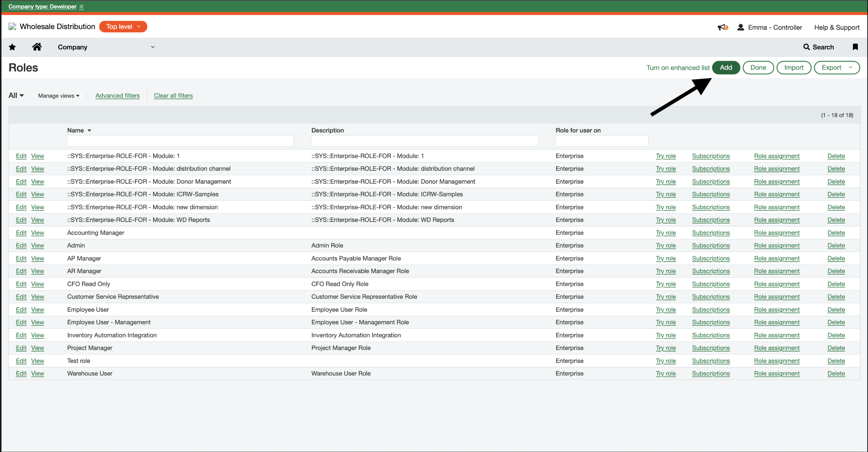
Task: Close the Company type: Developer banner
Action: coord(81,7)
